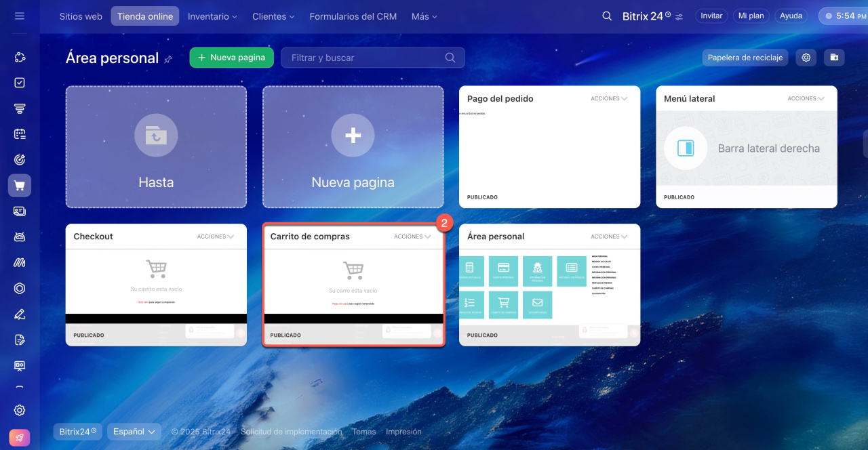
Task: Expand Acciones on Carrito de compras card
Action: (412, 237)
